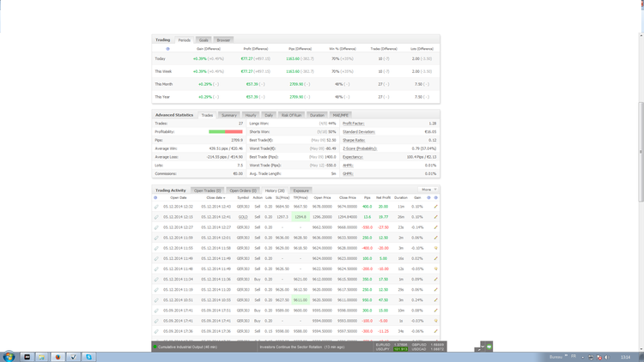
Task: Switch to the Exposure tab
Action: (301, 190)
